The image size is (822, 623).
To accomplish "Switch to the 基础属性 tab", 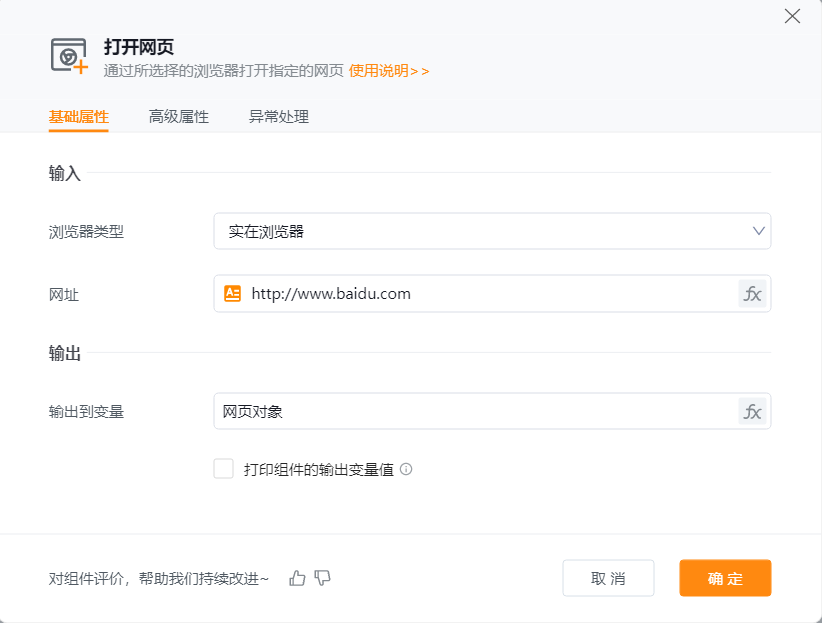I will pyautogui.click(x=79, y=117).
